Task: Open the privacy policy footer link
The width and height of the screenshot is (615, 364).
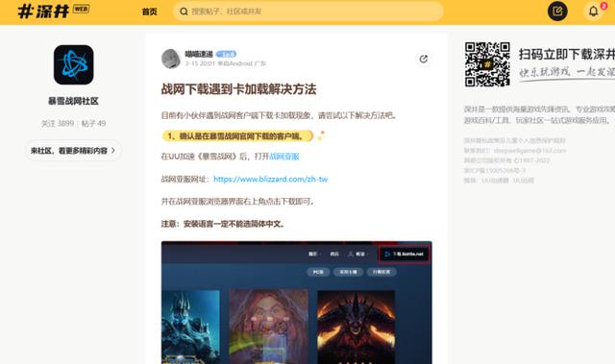Action: [515, 140]
